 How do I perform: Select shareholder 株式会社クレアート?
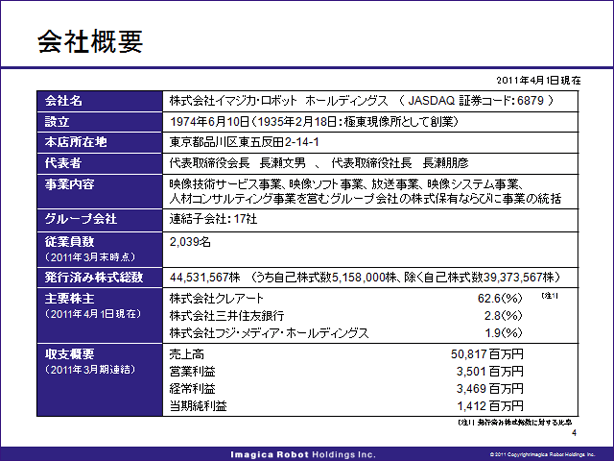217,298
